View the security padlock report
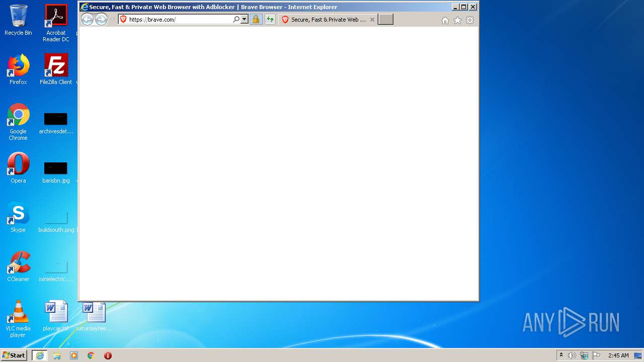 256,20
